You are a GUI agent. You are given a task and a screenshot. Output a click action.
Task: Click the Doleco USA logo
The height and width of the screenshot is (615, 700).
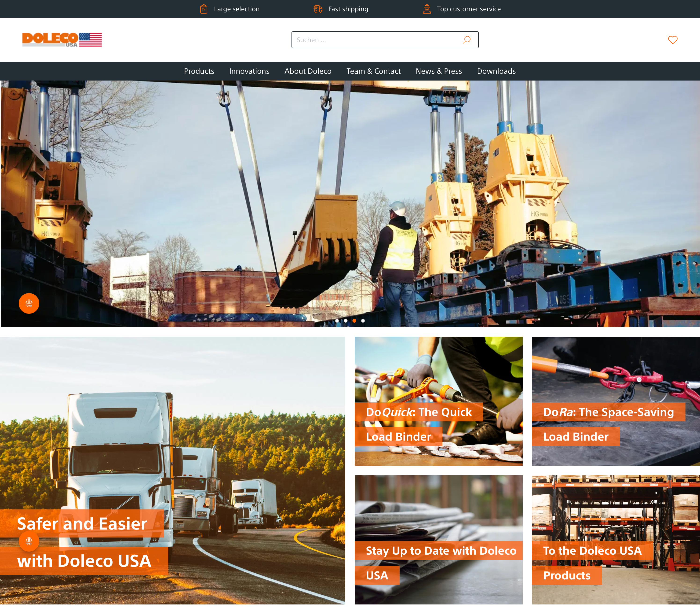[62, 39]
